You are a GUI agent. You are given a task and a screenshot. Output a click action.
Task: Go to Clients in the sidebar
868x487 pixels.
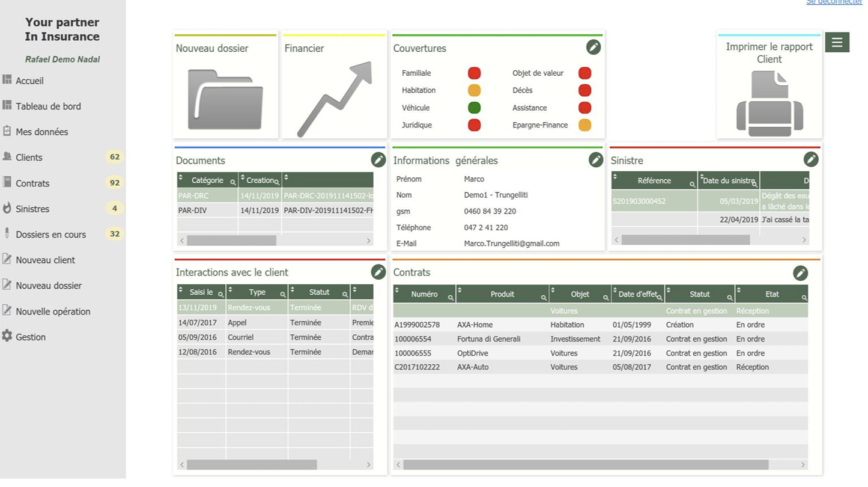[x=29, y=158]
